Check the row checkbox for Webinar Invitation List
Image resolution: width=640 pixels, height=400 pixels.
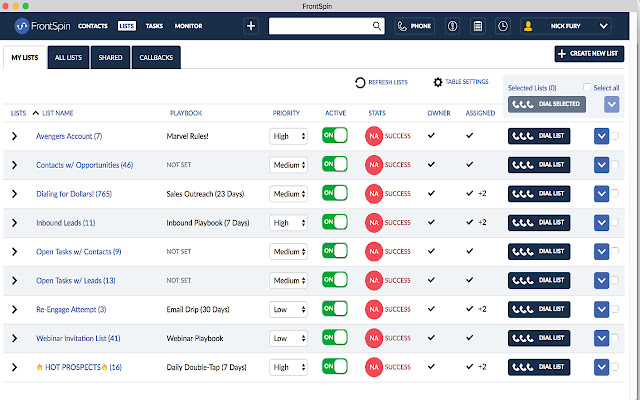(615, 338)
